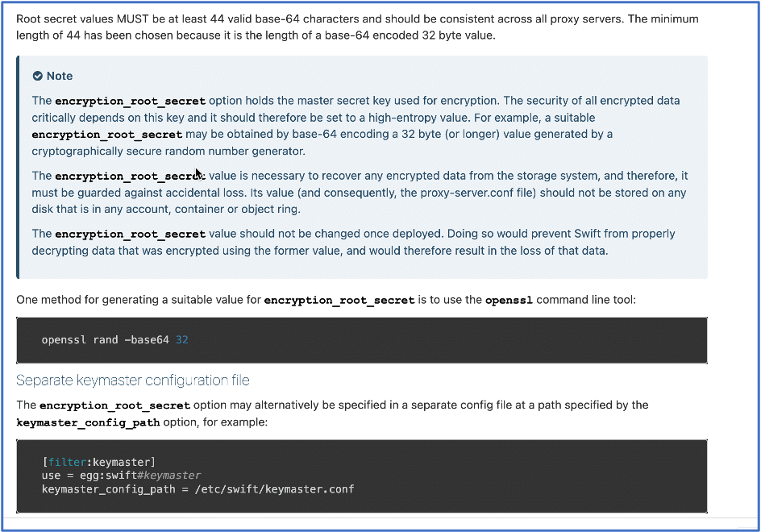
Task: Click encryption_root_secret before 'value should not be changed'
Action: (130, 234)
